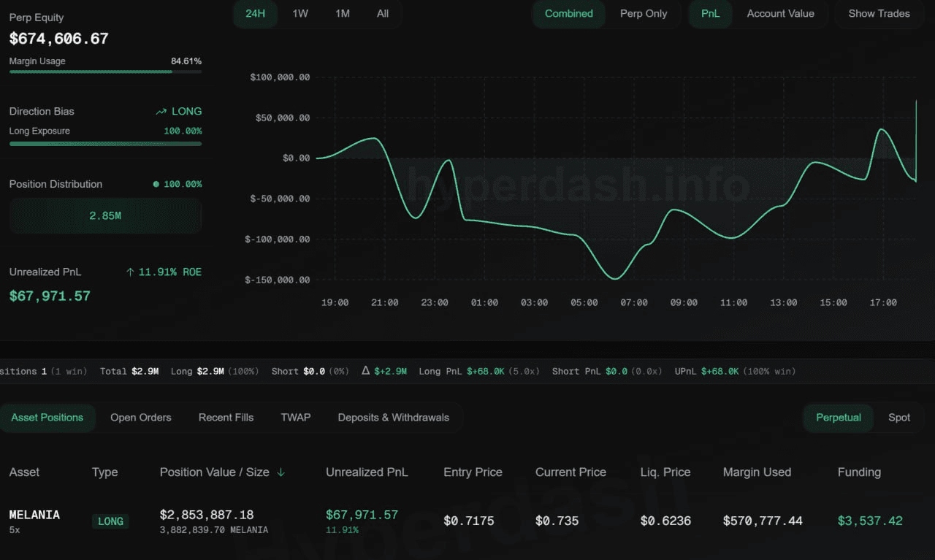The height and width of the screenshot is (560, 935).
Task: Select the Perpetual market toggle
Action: coord(839,418)
